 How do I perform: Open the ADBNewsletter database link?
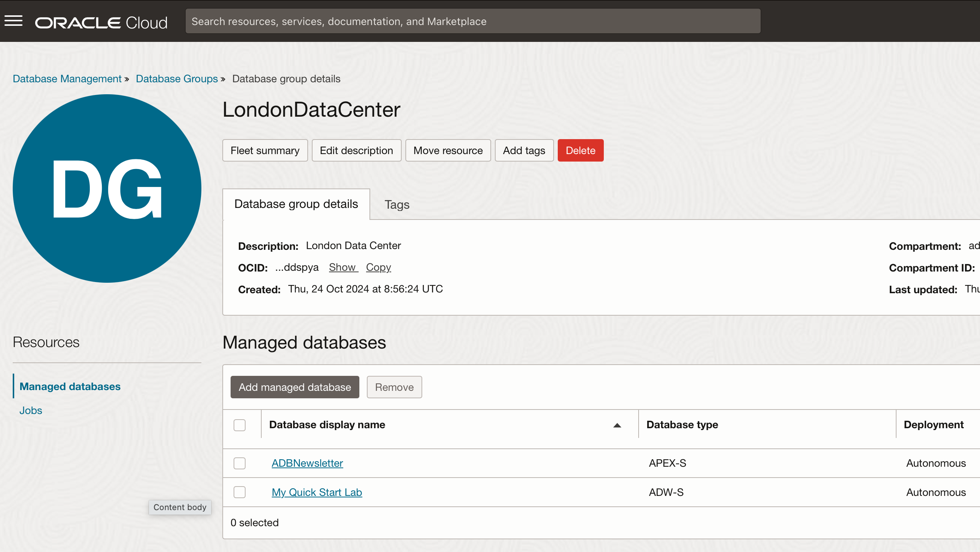pyautogui.click(x=307, y=463)
